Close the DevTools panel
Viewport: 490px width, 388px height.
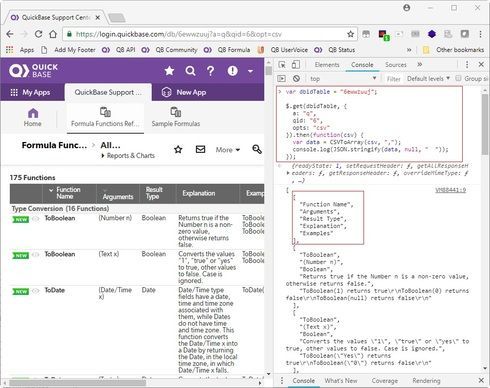(x=481, y=64)
